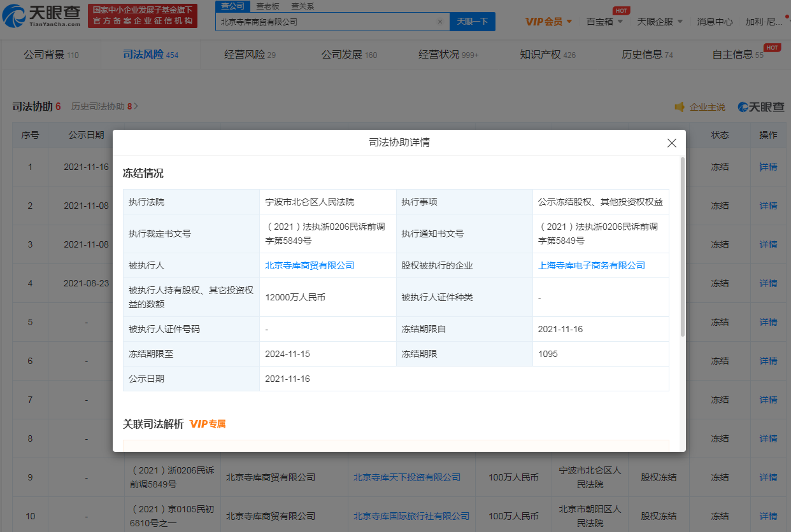Switch to the 查关系 search tab
This screenshot has height=532, width=791.
pyautogui.click(x=303, y=6)
